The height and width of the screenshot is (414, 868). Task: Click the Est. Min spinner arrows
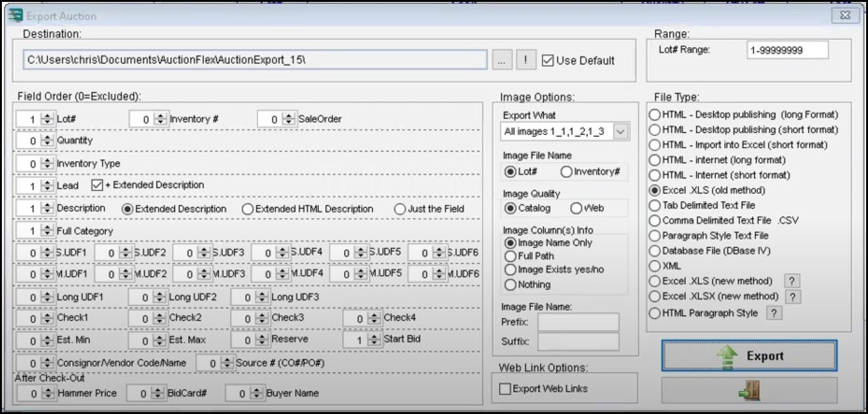pyautogui.click(x=48, y=341)
